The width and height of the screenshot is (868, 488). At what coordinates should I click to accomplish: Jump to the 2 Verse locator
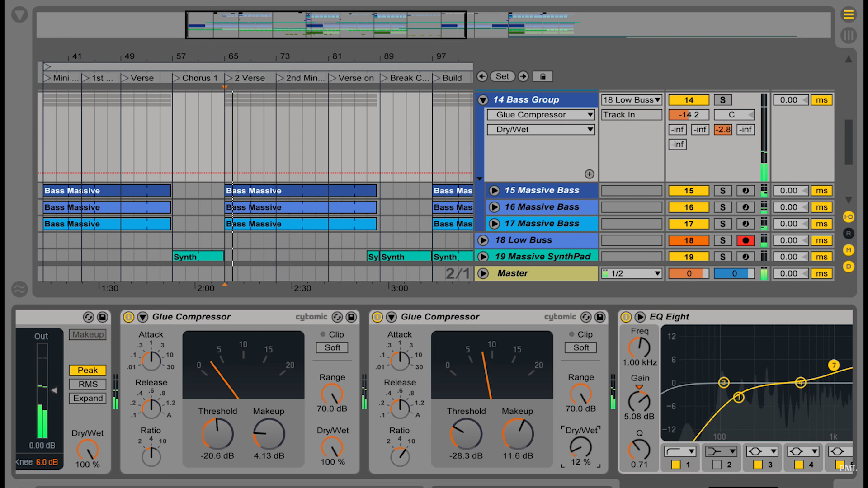245,78
